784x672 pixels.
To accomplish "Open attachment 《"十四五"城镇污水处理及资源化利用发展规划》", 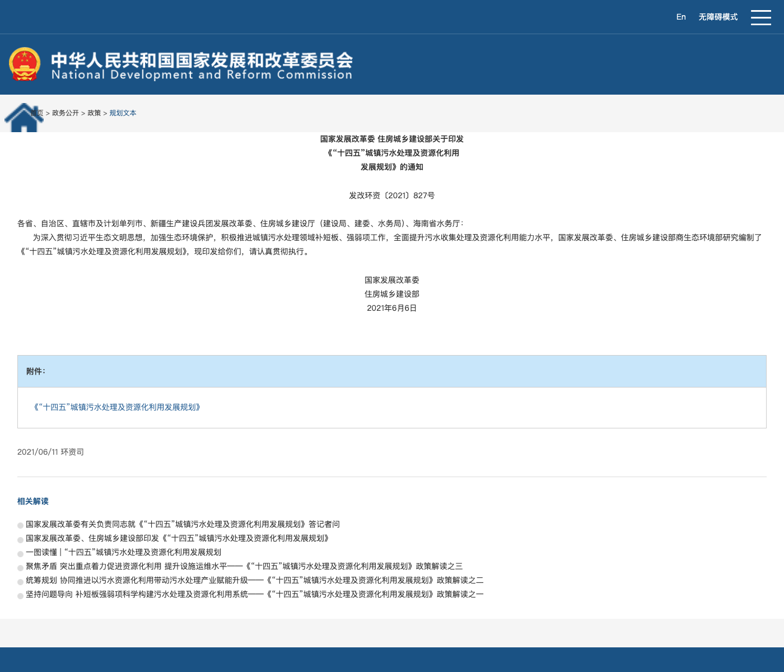I will click(x=117, y=407).
